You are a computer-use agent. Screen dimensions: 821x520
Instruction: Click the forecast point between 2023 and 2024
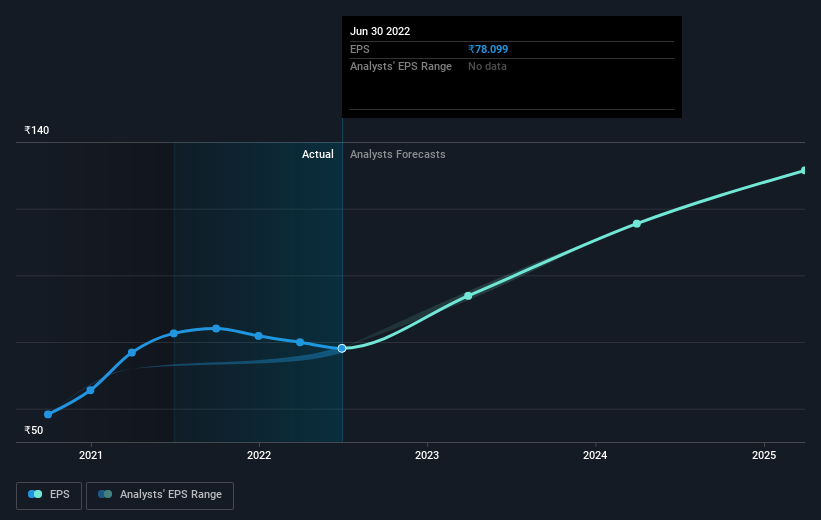pyautogui.click(x=468, y=296)
